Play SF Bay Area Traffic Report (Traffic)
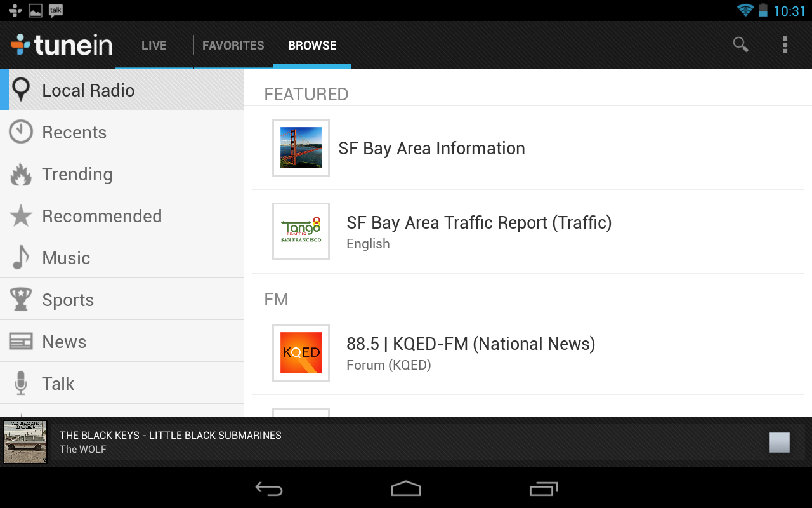This screenshot has width=812, height=508. pos(528,232)
